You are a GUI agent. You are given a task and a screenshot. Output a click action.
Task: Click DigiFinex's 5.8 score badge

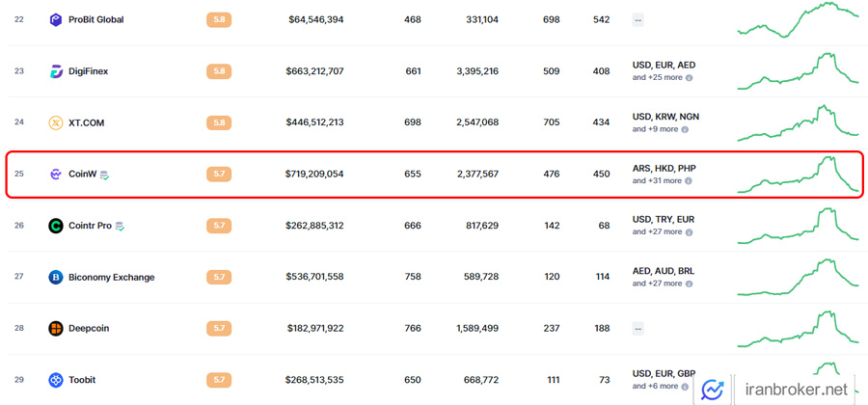pos(219,71)
